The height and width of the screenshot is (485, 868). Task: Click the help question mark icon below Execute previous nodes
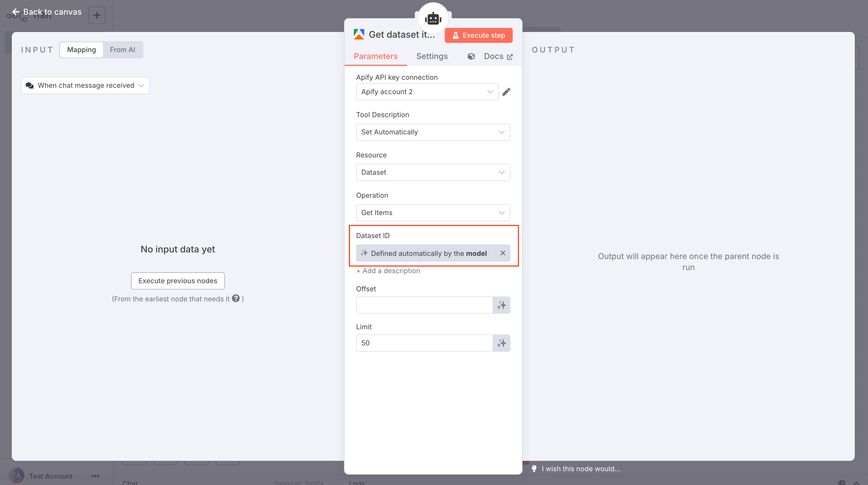[236, 299]
